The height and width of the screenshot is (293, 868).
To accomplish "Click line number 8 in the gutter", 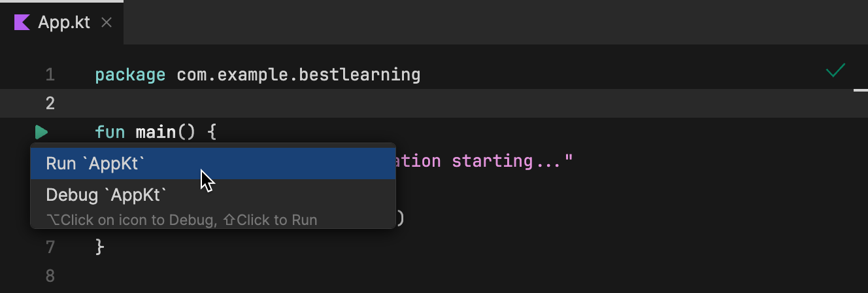I will 50,275.
